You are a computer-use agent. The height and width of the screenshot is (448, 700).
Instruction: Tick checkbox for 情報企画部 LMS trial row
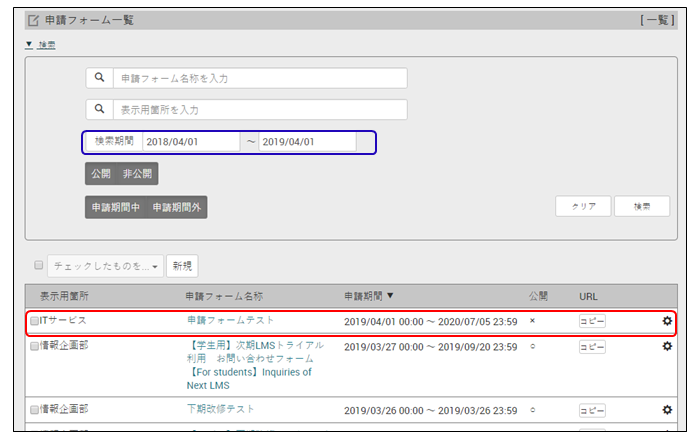click(x=34, y=346)
